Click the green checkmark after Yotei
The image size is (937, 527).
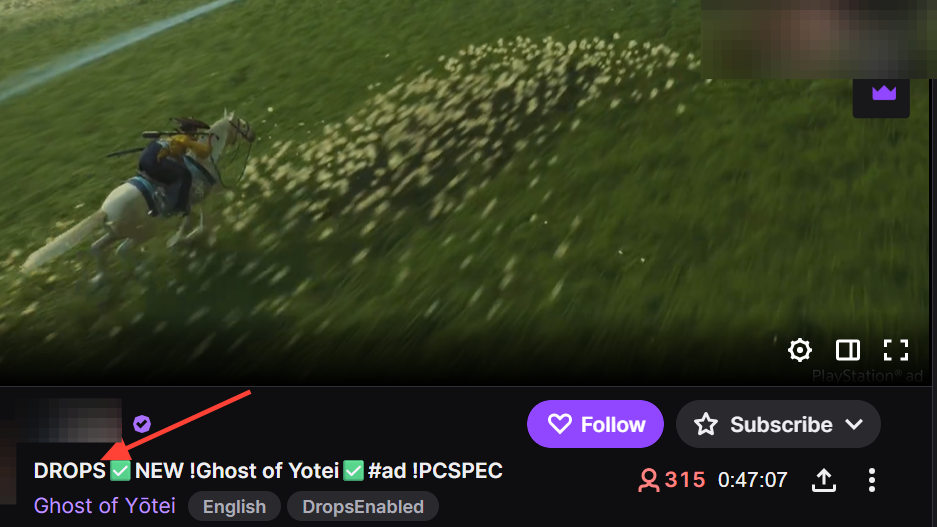(353, 471)
